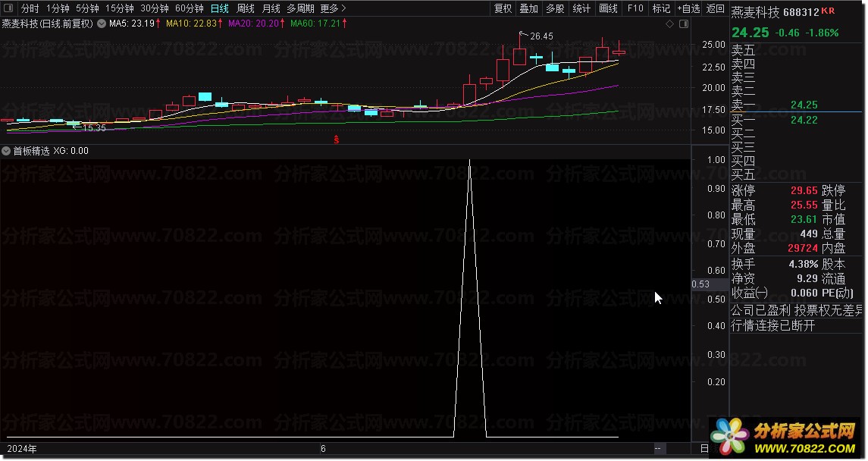
Task: Click the 买一 bid price 24.22
Action: click(804, 120)
